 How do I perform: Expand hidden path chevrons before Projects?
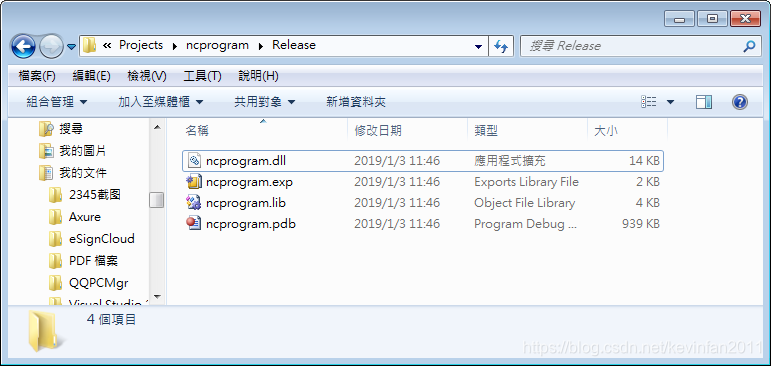(107, 45)
